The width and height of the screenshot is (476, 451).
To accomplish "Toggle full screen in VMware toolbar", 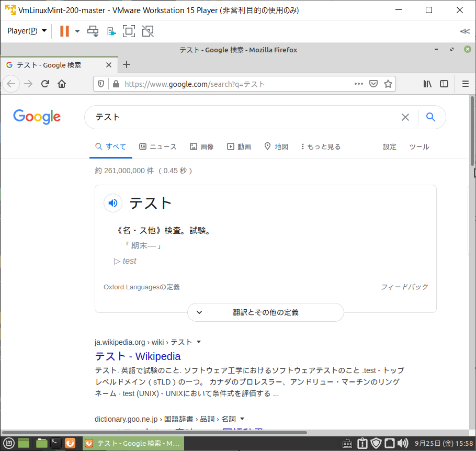I will (x=129, y=31).
